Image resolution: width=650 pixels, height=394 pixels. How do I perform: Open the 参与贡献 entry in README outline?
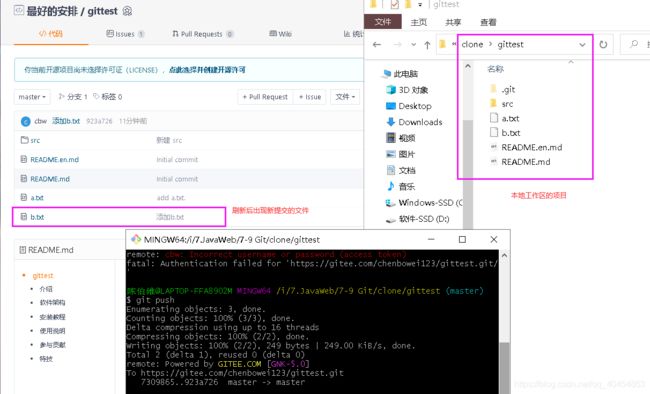(52, 345)
